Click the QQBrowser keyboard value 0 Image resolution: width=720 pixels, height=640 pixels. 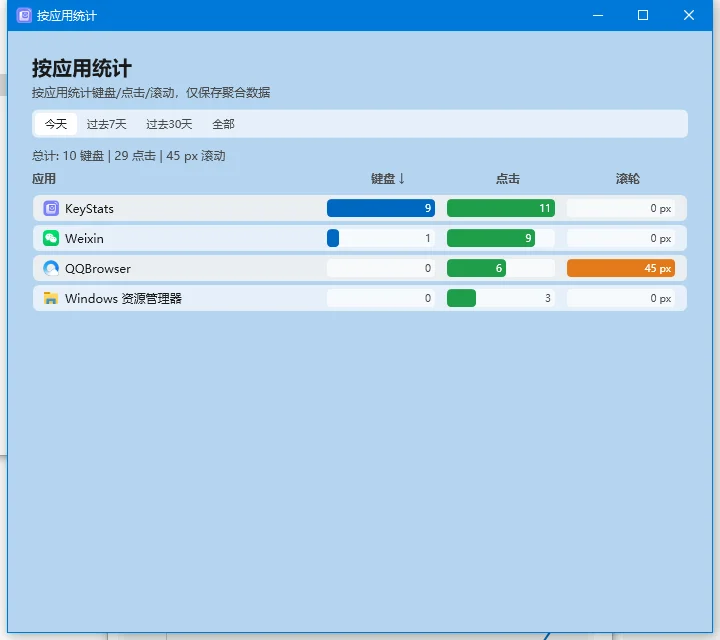pyautogui.click(x=428, y=268)
